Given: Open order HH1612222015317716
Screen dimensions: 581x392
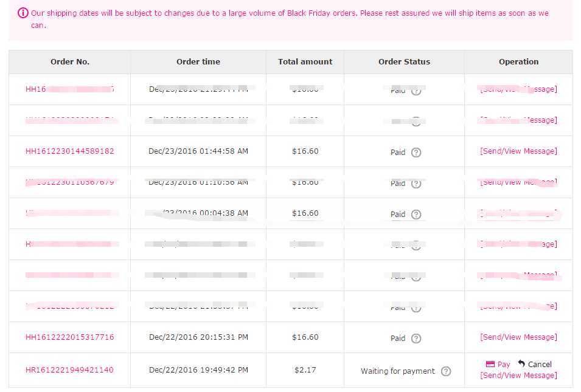Looking at the screenshot, I should tap(70, 337).
